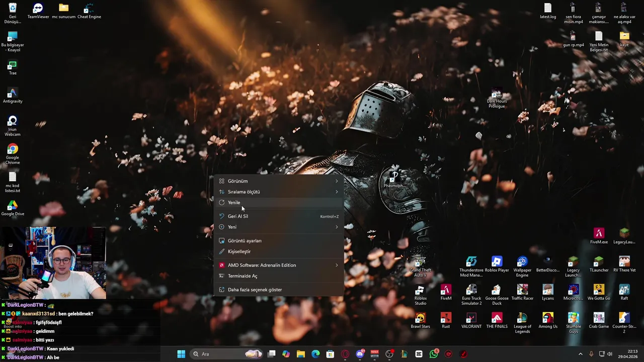Launch Grand Theft Auto V shortcut

pyautogui.click(x=420, y=267)
